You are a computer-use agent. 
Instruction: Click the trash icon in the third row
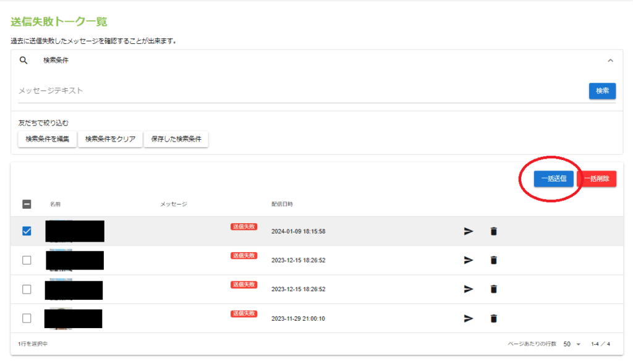[493, 289]
